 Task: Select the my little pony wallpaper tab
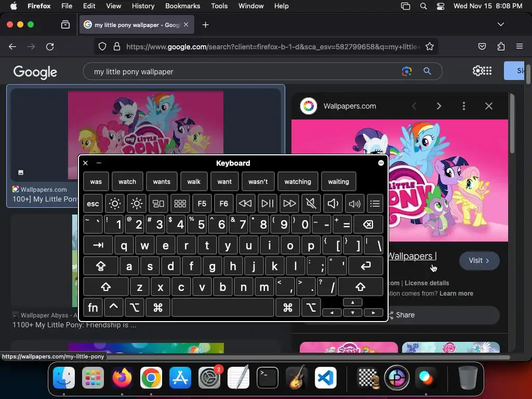[x=137, y=25]
